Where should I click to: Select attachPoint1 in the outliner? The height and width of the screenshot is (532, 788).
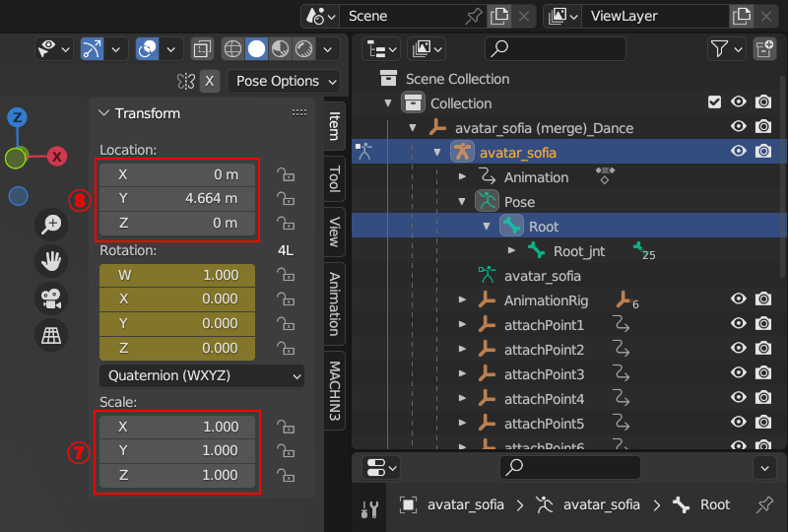click(x=544, y=325)
